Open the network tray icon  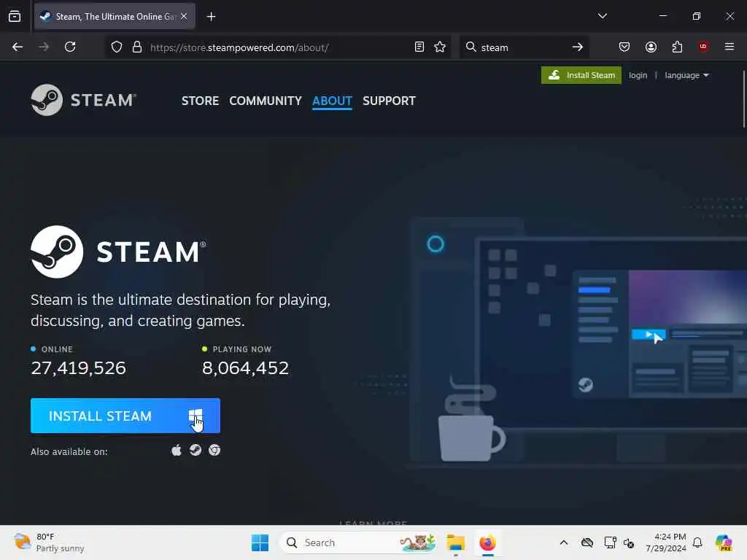[609, 542]
